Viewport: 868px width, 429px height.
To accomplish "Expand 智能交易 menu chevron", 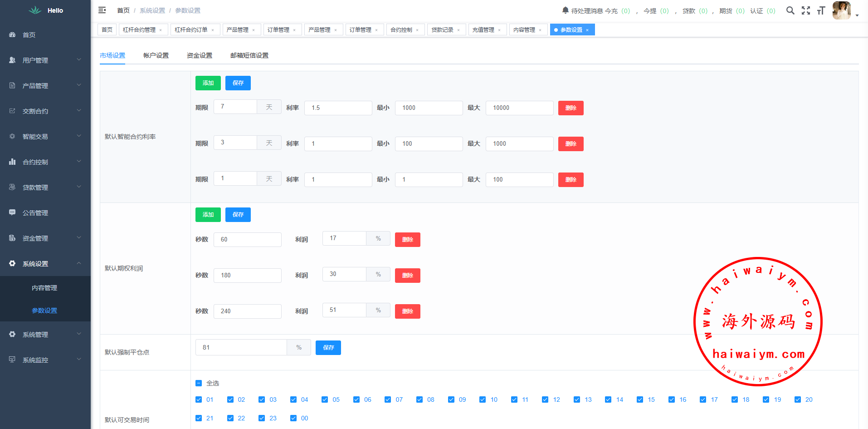I will click(79, 136).
